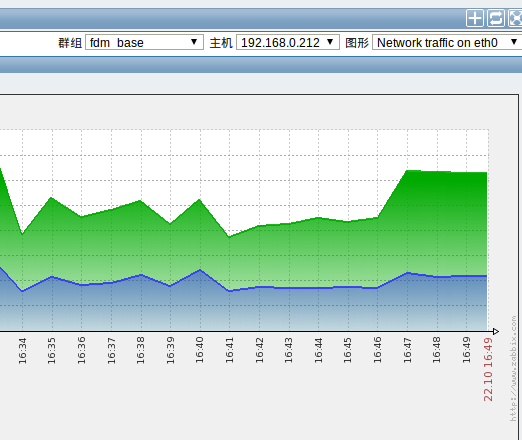Click the blue area below 16:43
The width and height of the screenshot is (522, 440).
(289, 309)
